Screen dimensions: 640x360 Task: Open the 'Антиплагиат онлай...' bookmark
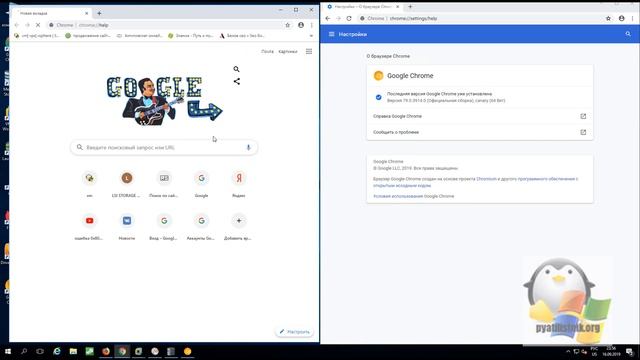(x=140, y=36)
